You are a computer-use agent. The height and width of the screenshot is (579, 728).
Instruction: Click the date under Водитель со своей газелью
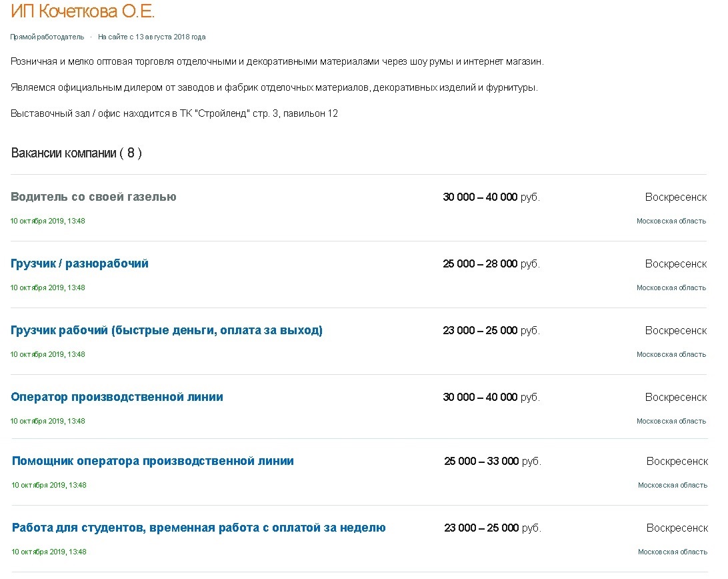click(48, 221)
